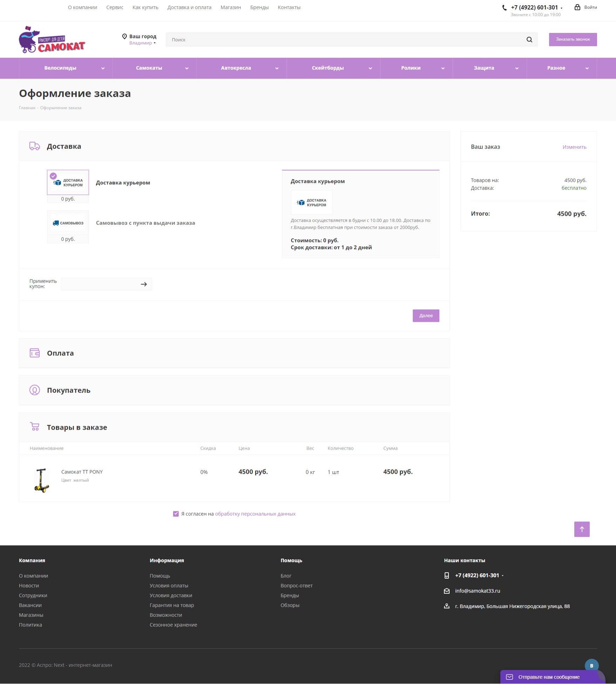Click the scooter product thumbnail

pos(42,480)
